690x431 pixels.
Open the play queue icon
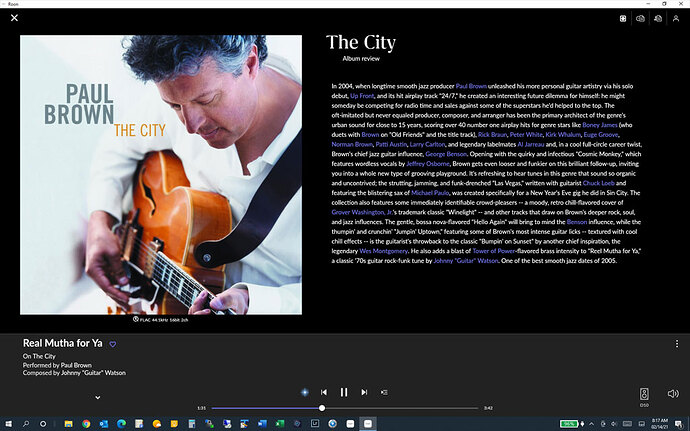click(x=384, y=392)
